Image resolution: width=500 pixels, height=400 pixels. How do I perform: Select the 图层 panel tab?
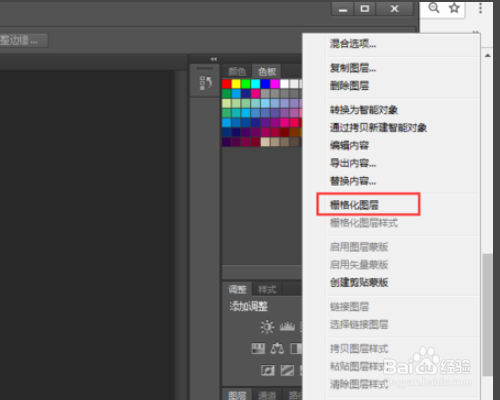tap(237, 395)
